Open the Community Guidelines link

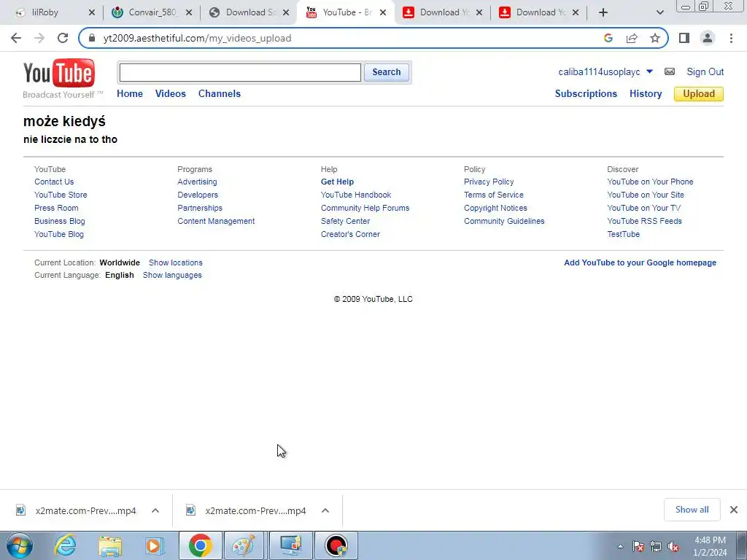pos(504,221)
